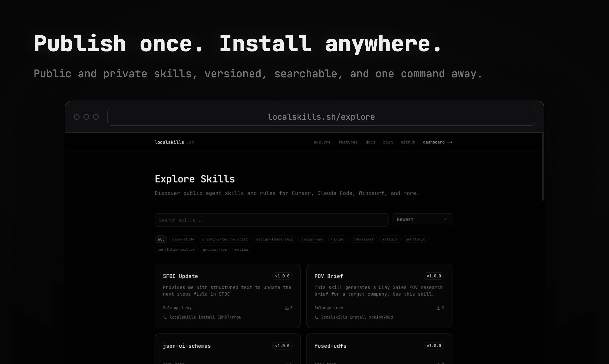
Task: Click terminal icon on POV Brief card
Action: click(316, 317)
